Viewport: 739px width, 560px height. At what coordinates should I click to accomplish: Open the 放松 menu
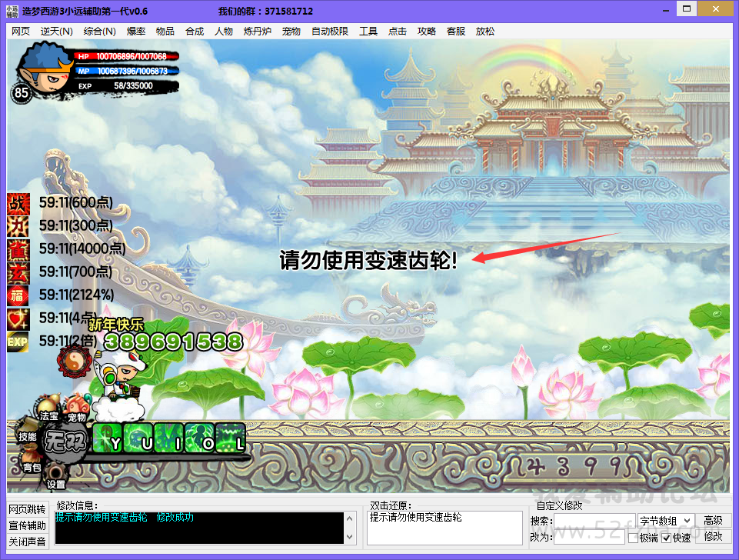(x=485, y=32)
